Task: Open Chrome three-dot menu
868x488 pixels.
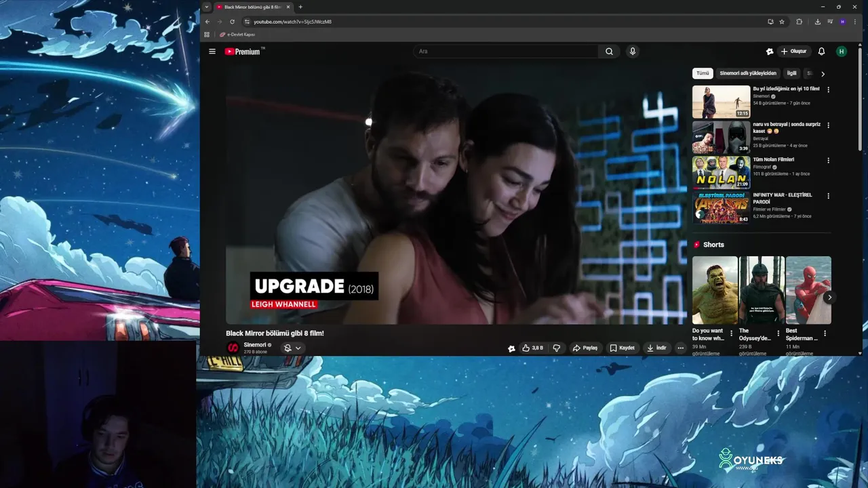Action: click(854, 22)
